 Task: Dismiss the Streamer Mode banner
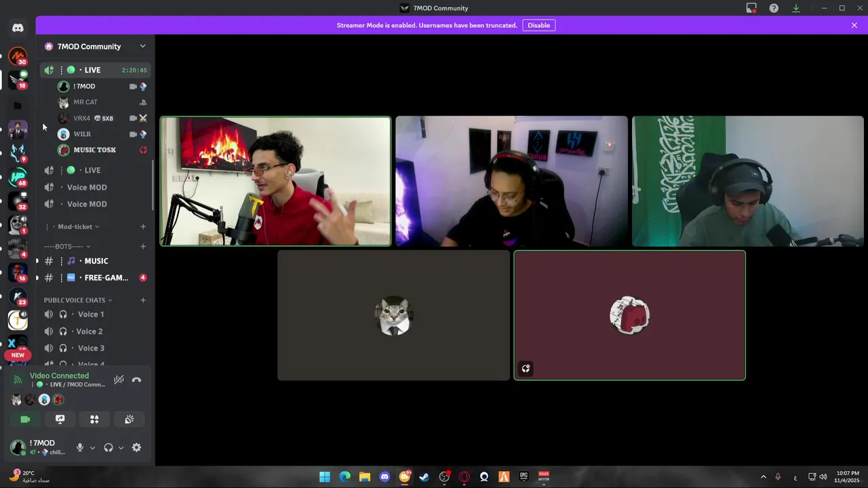[854, 25]
